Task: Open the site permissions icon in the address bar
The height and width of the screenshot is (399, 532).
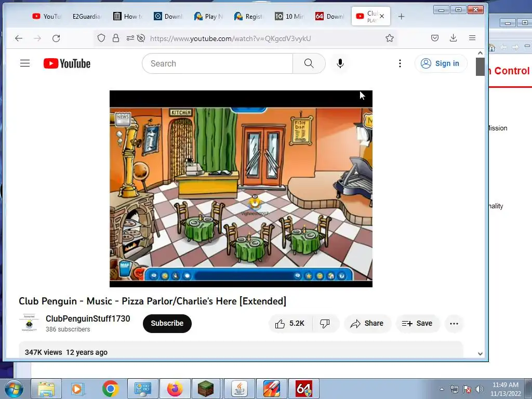Action: point(130,38)
